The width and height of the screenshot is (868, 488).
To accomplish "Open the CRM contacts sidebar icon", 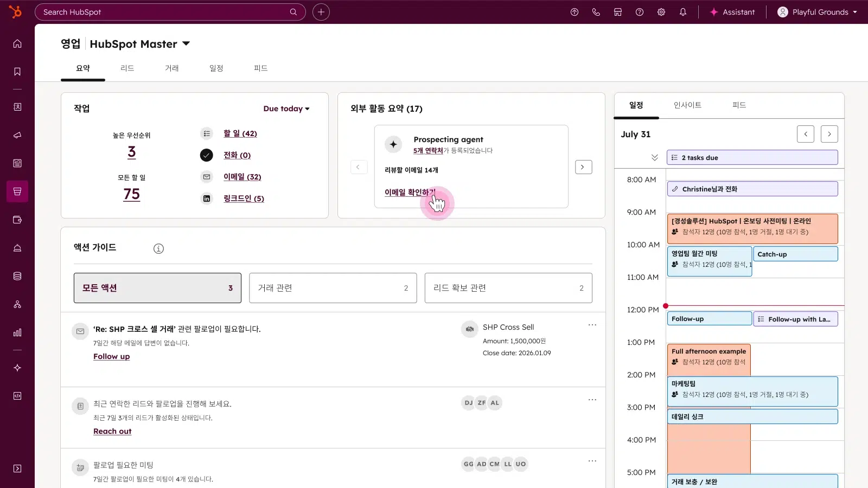I will pos(17,107).
